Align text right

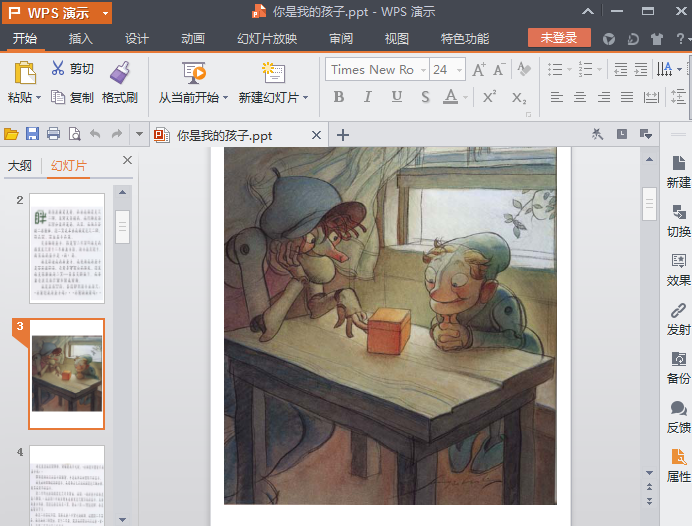(x=603, y=97)
